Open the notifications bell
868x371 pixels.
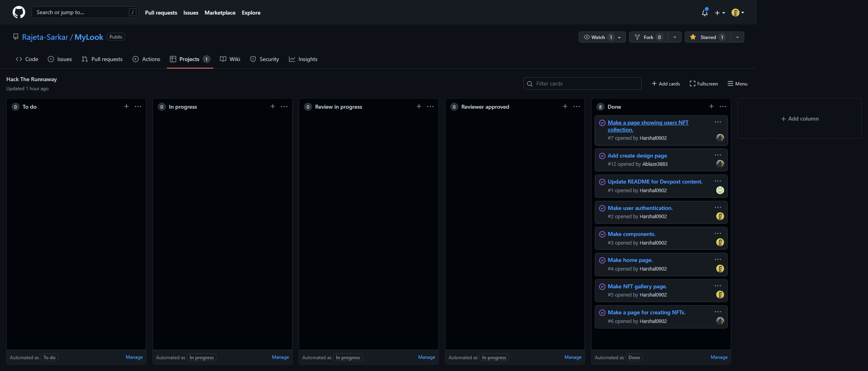pyautogui.click(x=705, y=13)
